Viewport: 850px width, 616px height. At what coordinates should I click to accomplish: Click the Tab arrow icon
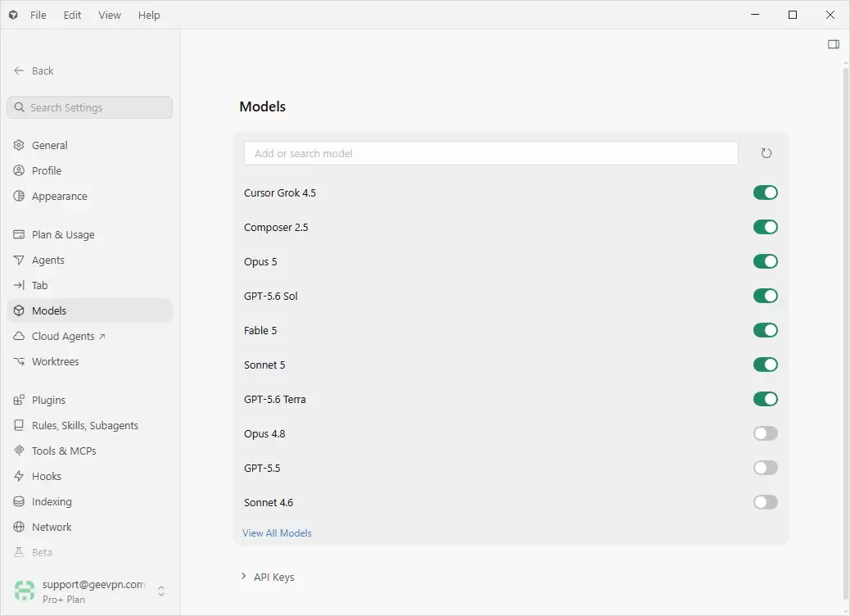pos(19,285)
